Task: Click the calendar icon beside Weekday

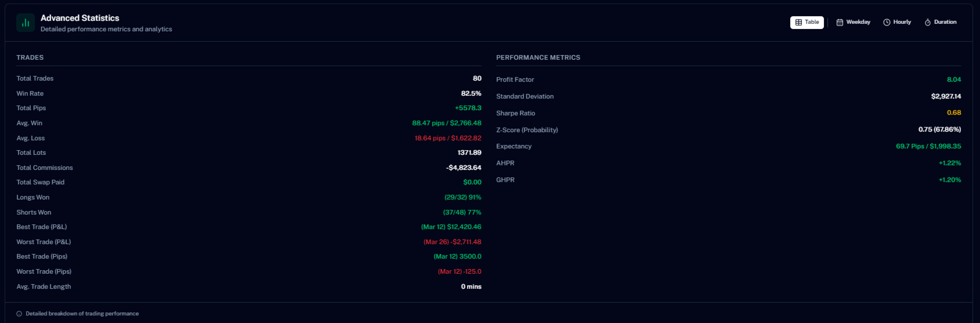Action: [840, 23]
